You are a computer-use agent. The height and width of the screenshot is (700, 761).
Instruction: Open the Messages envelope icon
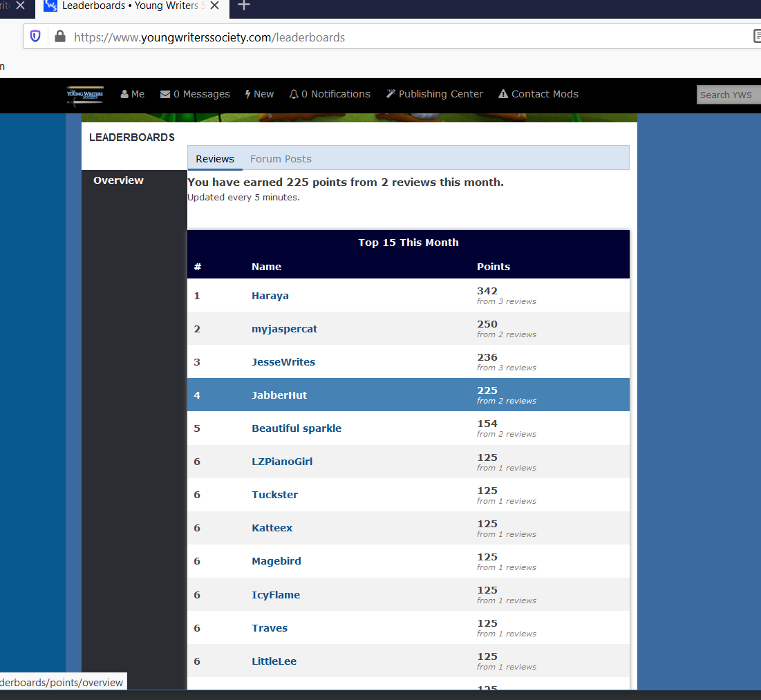tap(165, 94)
